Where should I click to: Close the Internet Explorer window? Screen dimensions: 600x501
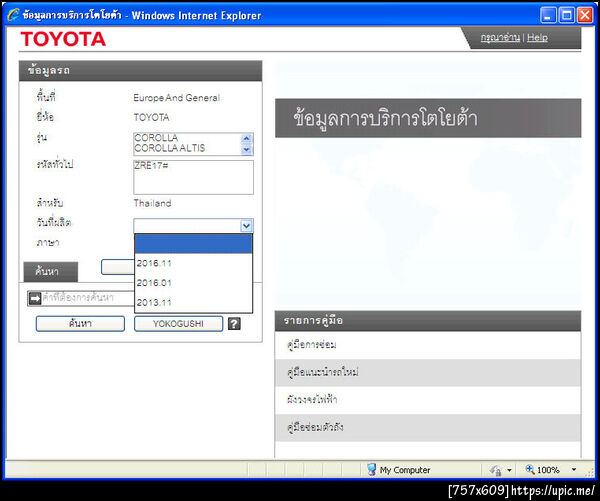click(585, 15)
